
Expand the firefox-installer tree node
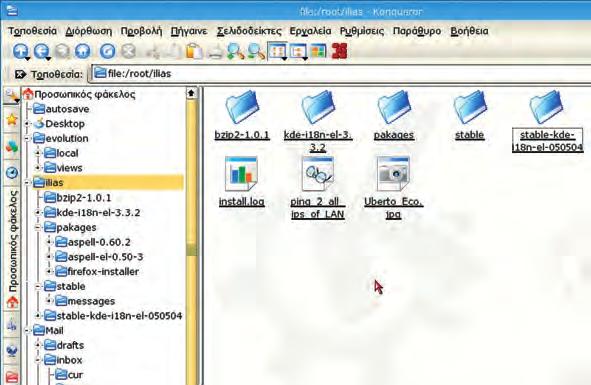49,271
